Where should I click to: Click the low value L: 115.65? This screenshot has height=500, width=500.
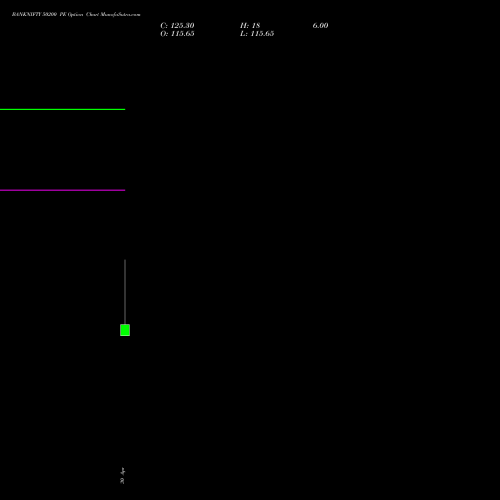pos(257,34)
